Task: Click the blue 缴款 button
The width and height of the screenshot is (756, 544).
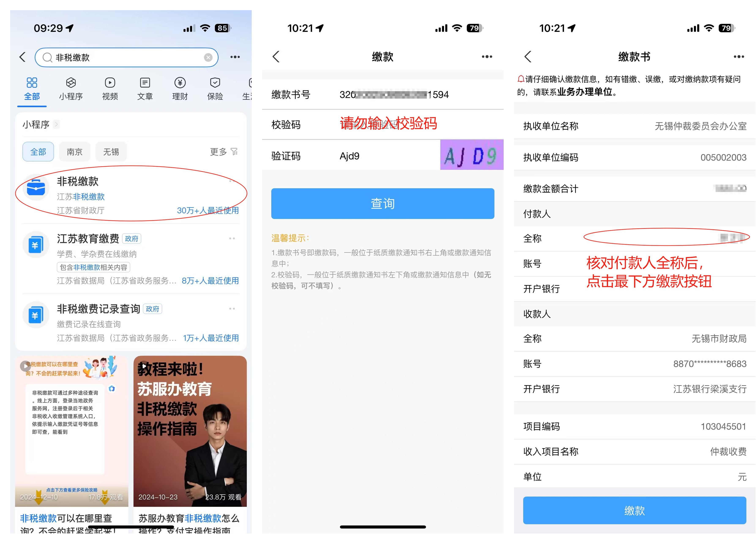Action: point(634,510)
